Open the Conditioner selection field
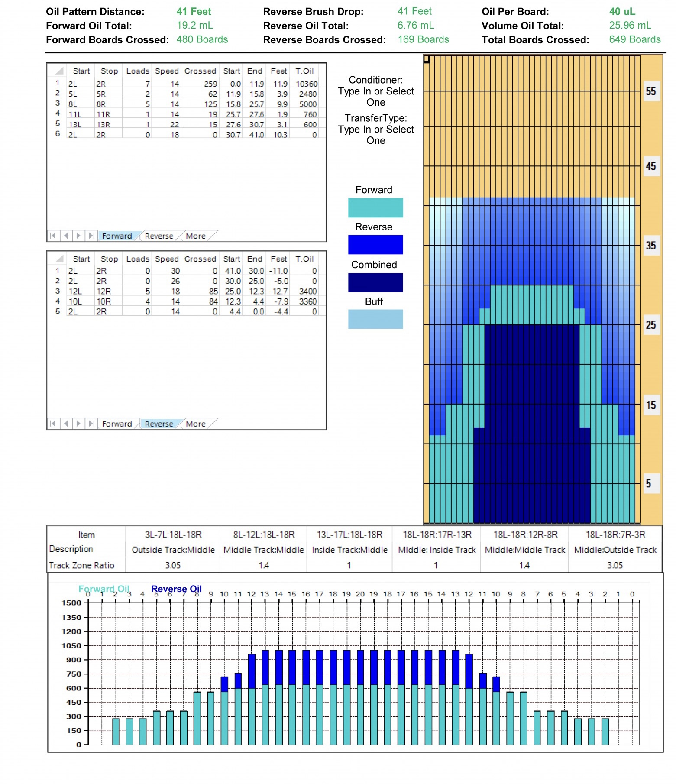This screenshot has width=676, height=784. 375,97
